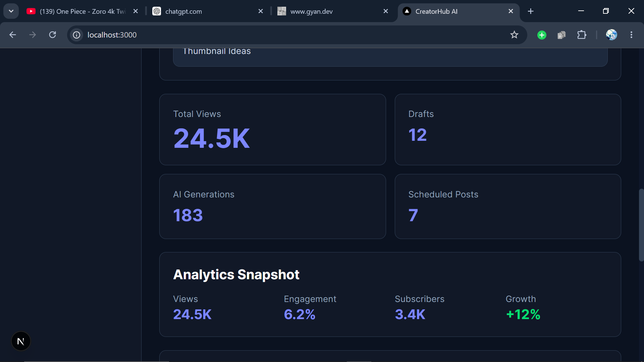Click the 3.4K subscribers value
The image size is (644, 362).
click(x=410, y=314)
